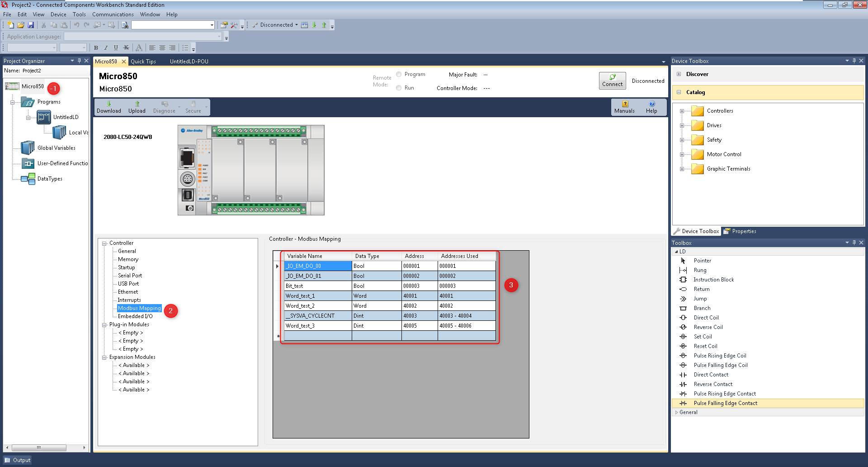Open the File menu
The width and height of the screenshot is (868, 467).
click(x=7, y=14)
